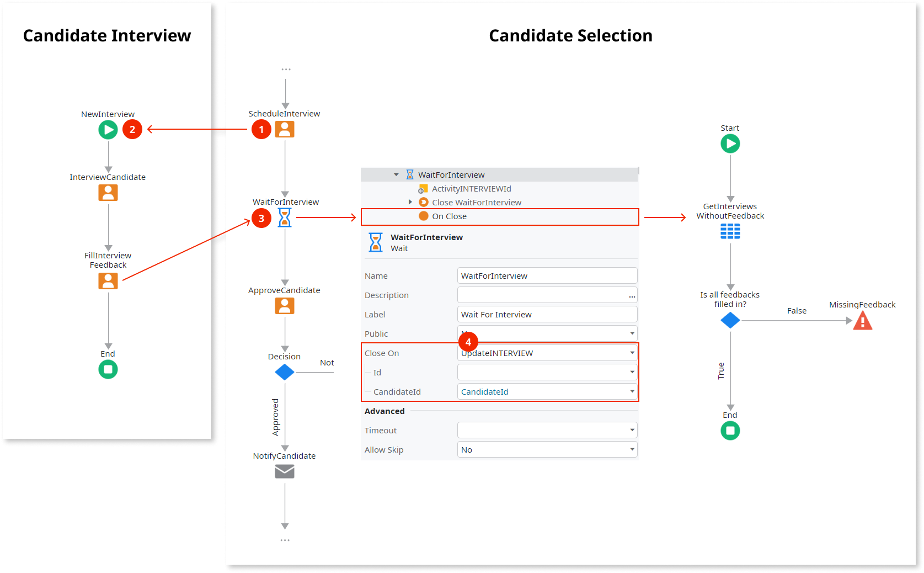The width and height of the screenshot is (924, 573).
Task: Click the Decision diamond node
Action: click(285, 372)
